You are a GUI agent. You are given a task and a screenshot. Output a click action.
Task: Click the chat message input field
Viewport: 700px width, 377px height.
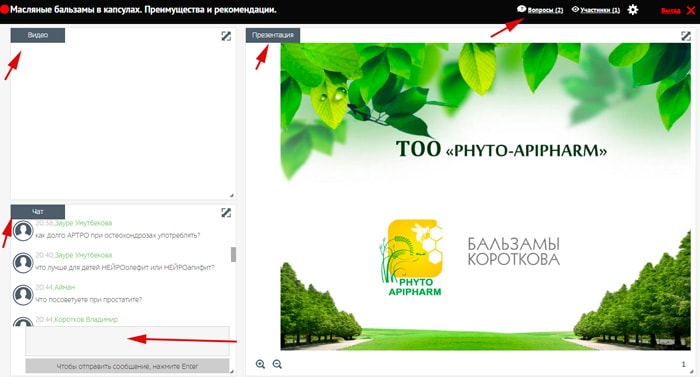click(127, 341)
